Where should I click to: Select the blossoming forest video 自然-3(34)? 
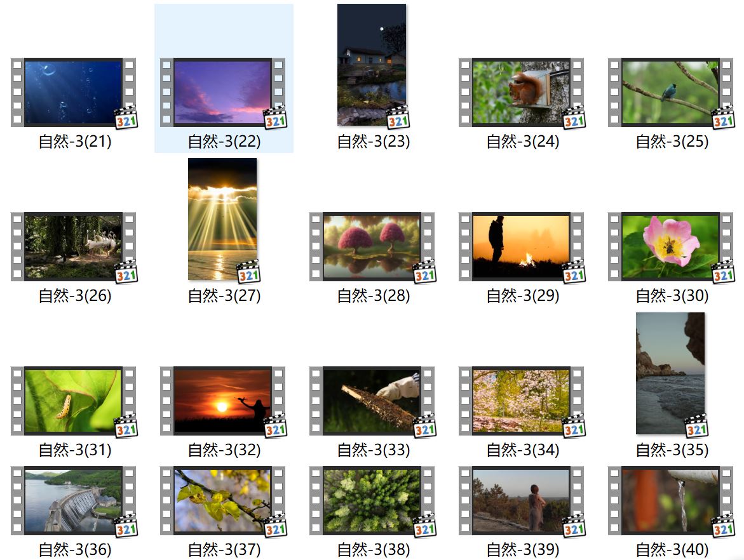point(521,401)
